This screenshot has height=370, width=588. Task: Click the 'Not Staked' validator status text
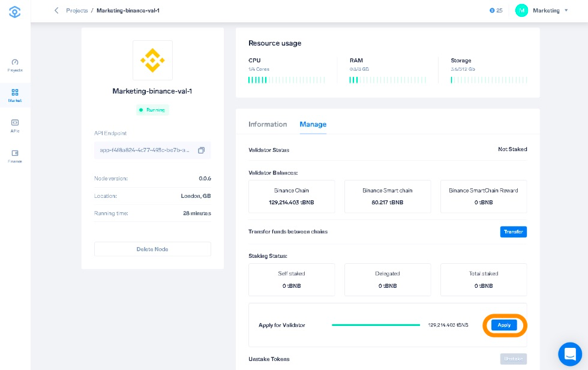pos(512,149)
